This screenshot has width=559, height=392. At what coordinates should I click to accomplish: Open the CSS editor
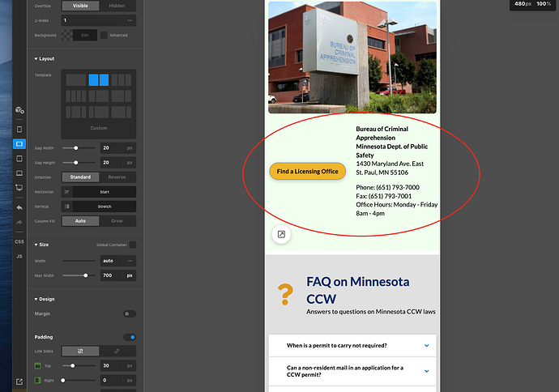coord(19,241)
